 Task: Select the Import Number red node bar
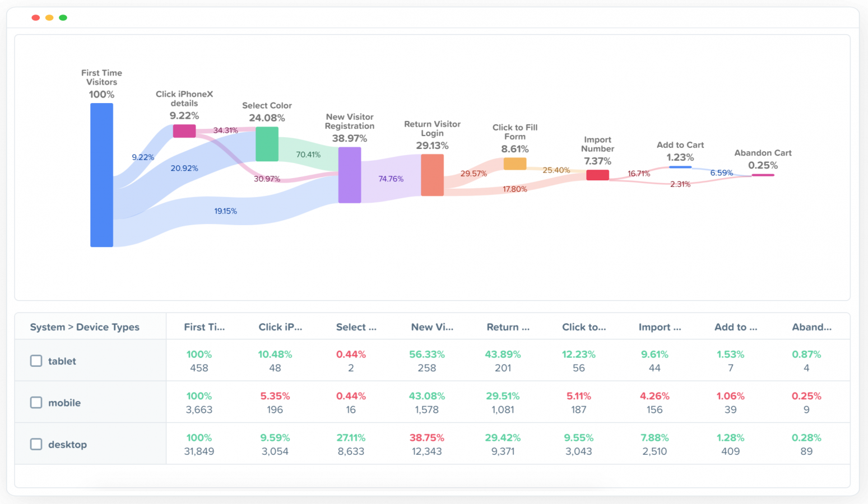597,175
